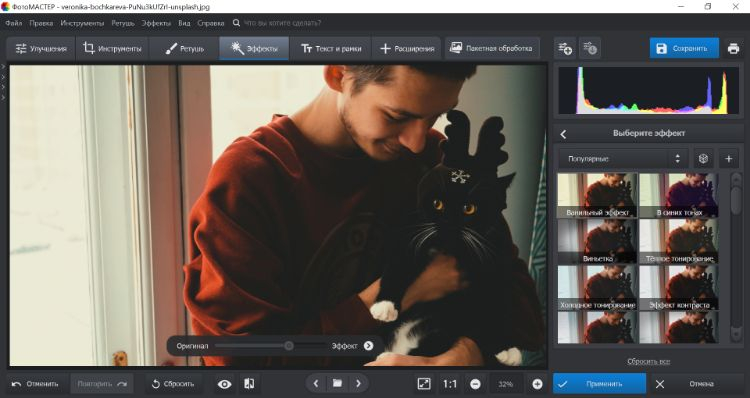Click the 32% zoom value field
750x398 pixels.
point(506,384)
